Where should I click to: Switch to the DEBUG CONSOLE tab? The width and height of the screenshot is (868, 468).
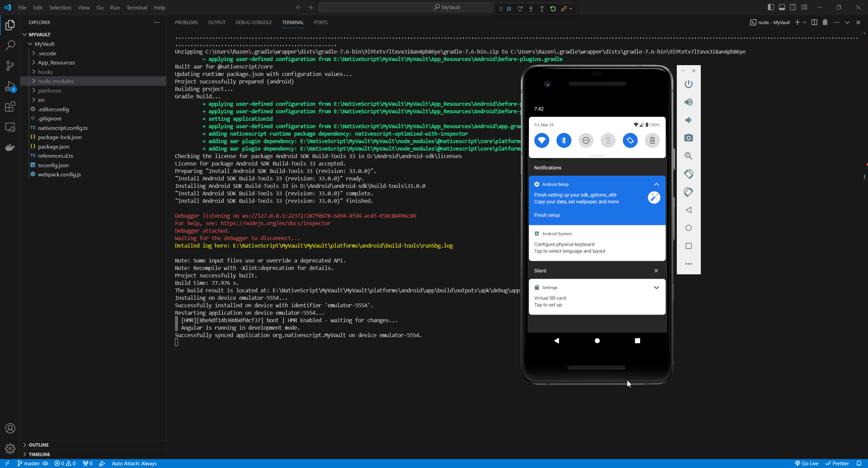253,22
